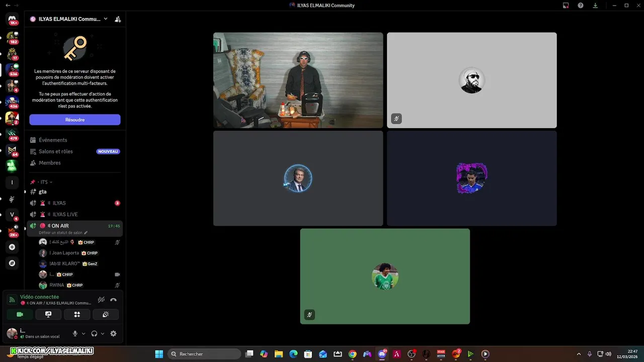Join the ILYAS LIVE voice channel

point(75,214)
